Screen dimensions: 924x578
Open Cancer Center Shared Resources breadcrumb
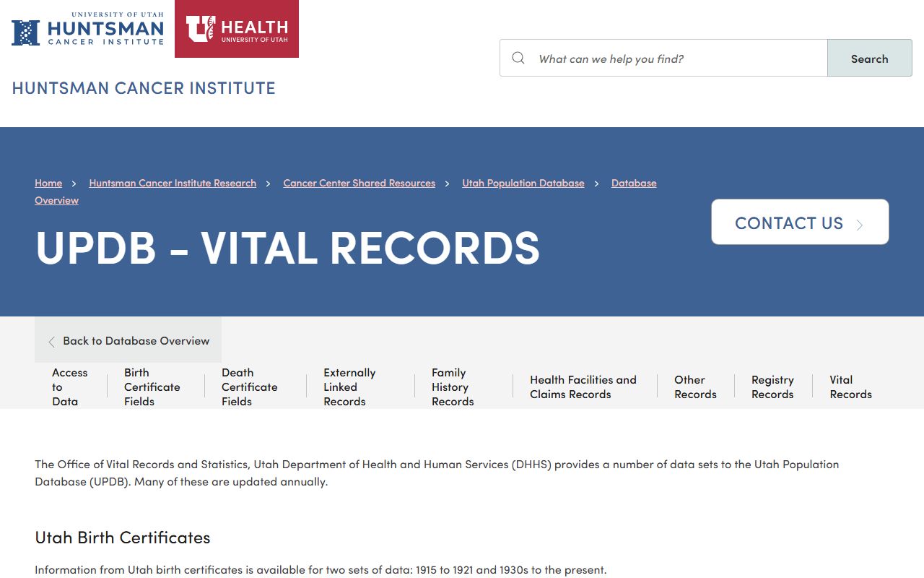359,183
